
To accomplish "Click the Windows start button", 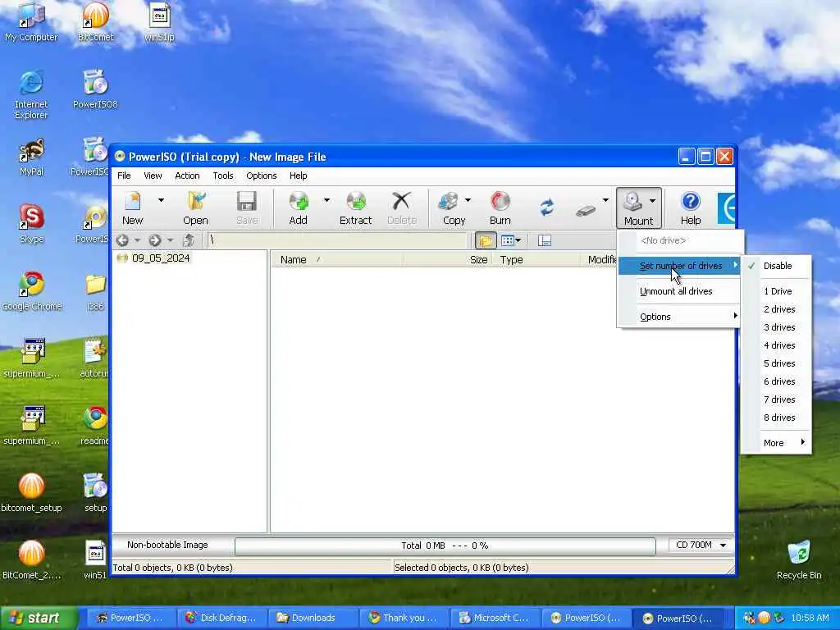I will click(x=39, y=618).
